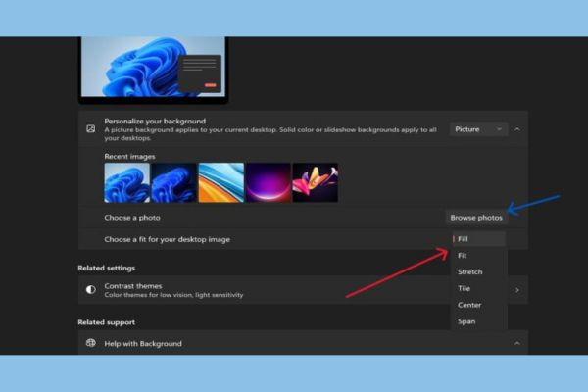This screenshot has width=588, height=392.
Task: Pick Span from the fit list
Action: [478, 321]
